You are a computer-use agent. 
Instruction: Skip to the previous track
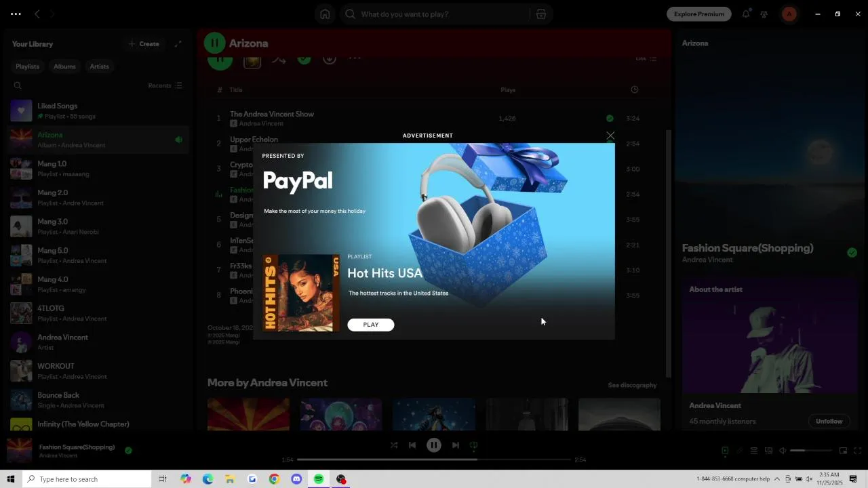point(412,445)
